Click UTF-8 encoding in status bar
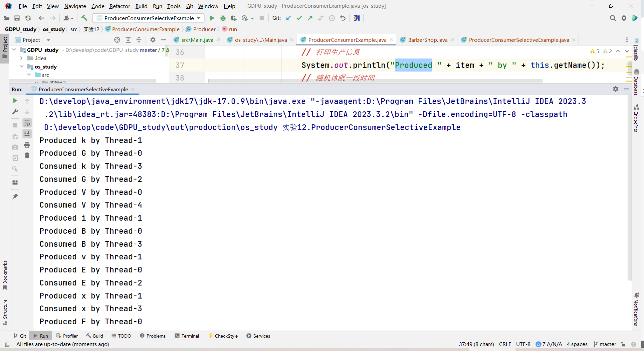The width and height of the screenshot is (644, 351). click(523, 344)
